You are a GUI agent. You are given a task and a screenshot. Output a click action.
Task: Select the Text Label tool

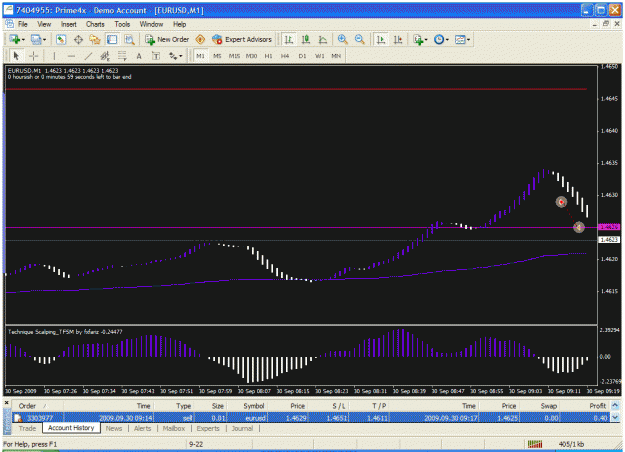(x=156, y=56)
